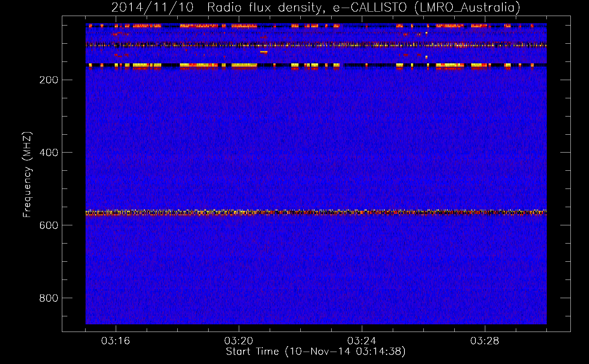The image size is (589, 364).
Task: Click the 03:28 time tick label
Action: click(x=485, y=341)
